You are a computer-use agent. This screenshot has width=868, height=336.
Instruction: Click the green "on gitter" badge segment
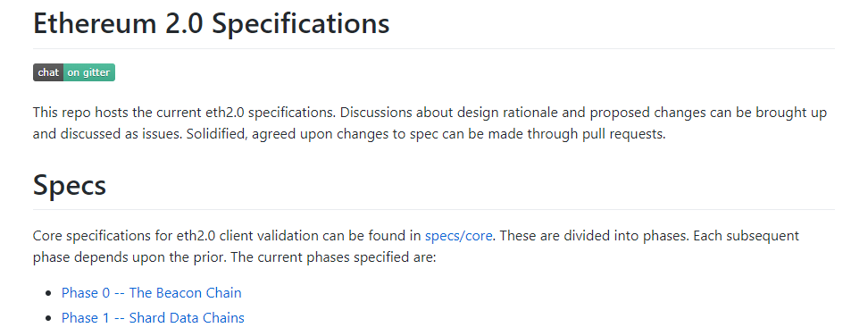click(x=89, y=72)
